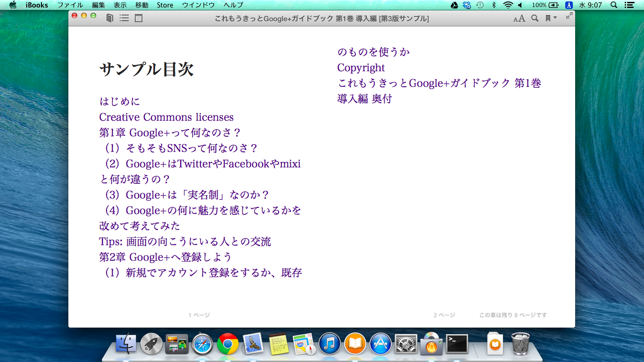The width and height of the screenshot is (644, 362).
Task: Open Dropbox status icon in menu bar
Action: tap(467, 5)
